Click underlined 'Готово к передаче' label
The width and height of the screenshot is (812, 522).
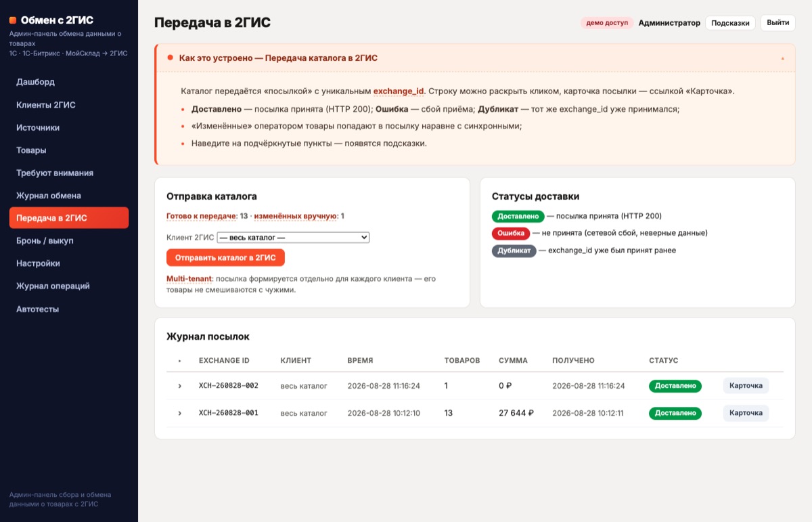201,216
